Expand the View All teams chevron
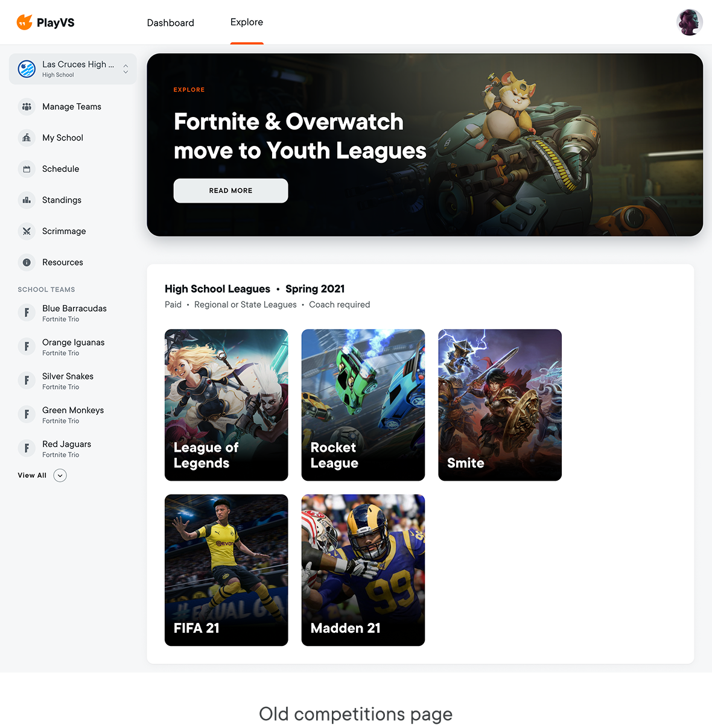 pos(60,475)
